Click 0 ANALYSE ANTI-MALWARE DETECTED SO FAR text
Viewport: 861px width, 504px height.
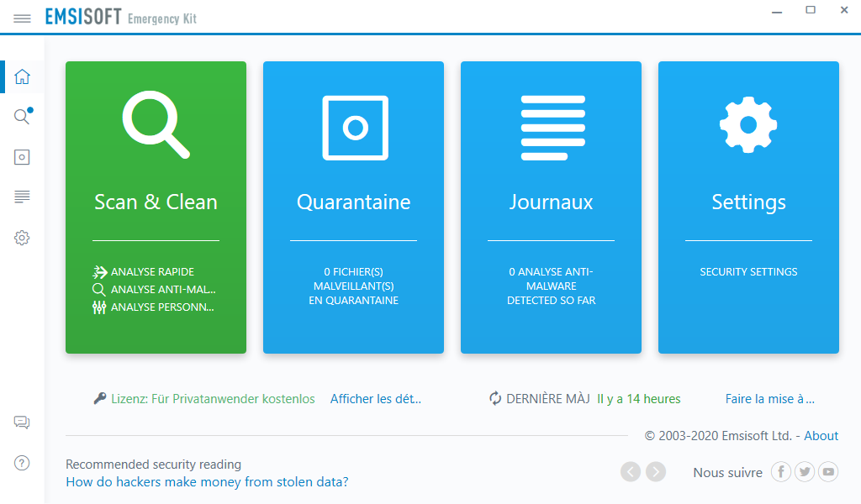[552, 286]
